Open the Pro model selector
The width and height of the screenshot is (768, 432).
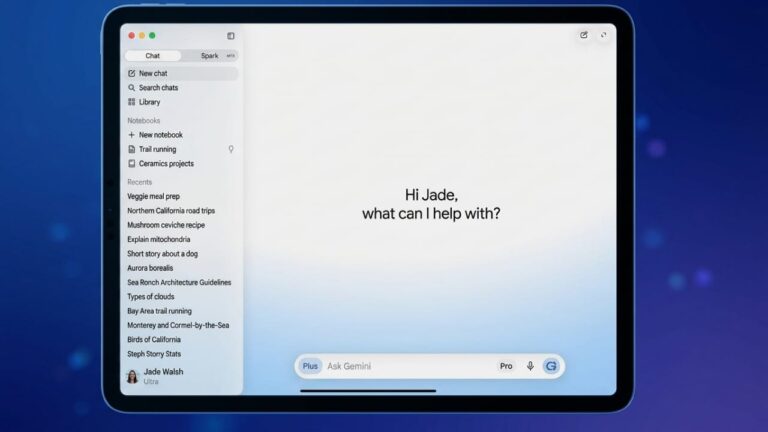coord(506,366)
